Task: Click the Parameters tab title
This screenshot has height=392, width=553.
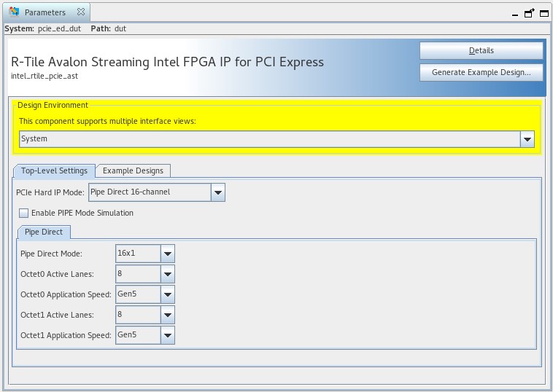Action: pos(45,12)
